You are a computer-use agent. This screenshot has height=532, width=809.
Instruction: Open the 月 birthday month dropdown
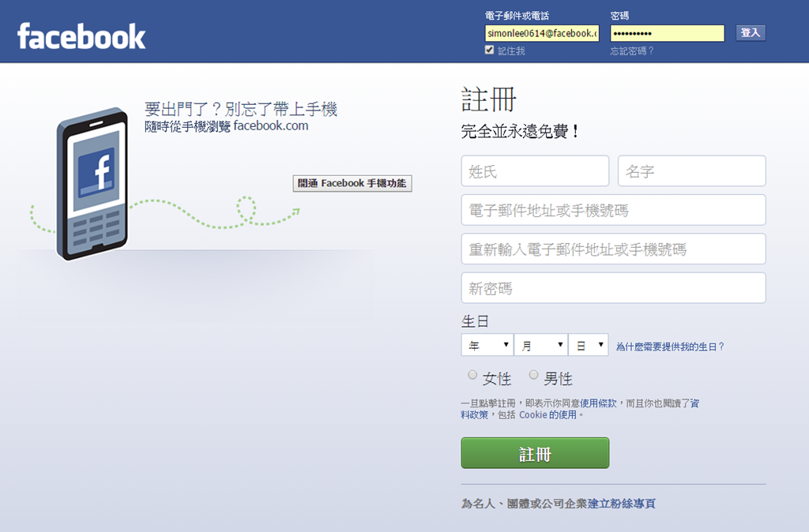point(540,345)
